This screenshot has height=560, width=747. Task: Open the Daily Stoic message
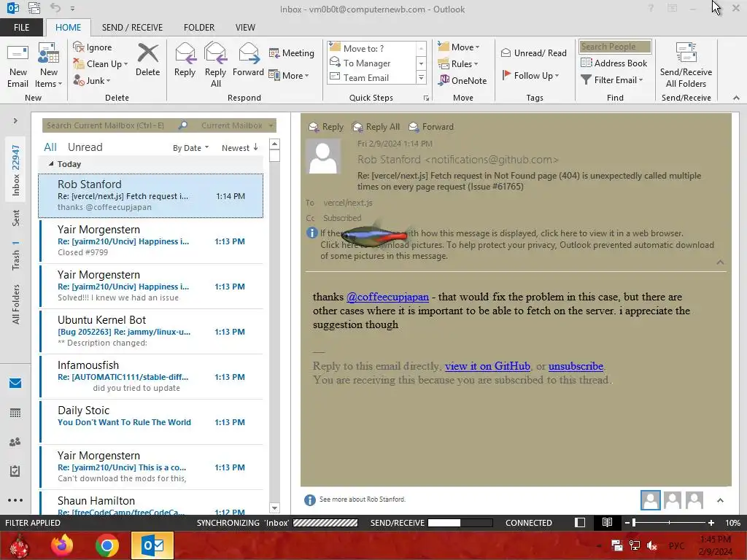point(151,421)
